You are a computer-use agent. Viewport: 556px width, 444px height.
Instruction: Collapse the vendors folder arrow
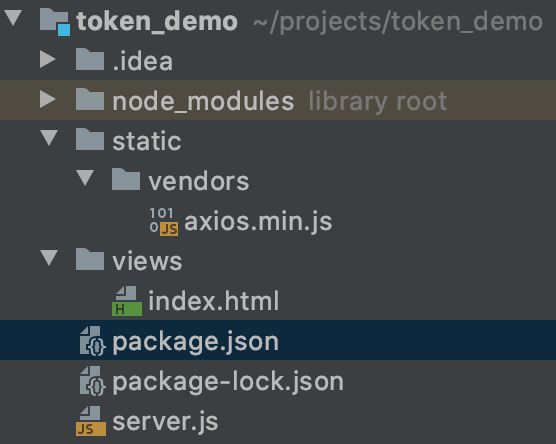(85, 178)
